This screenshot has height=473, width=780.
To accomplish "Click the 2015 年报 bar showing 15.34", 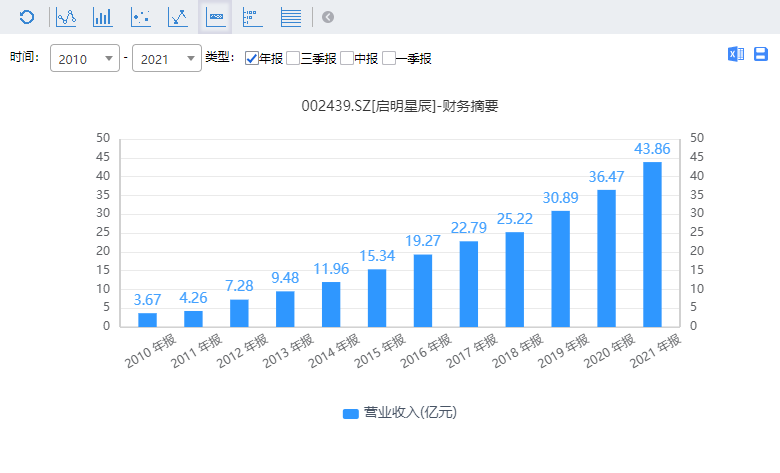I will (377, 297).
